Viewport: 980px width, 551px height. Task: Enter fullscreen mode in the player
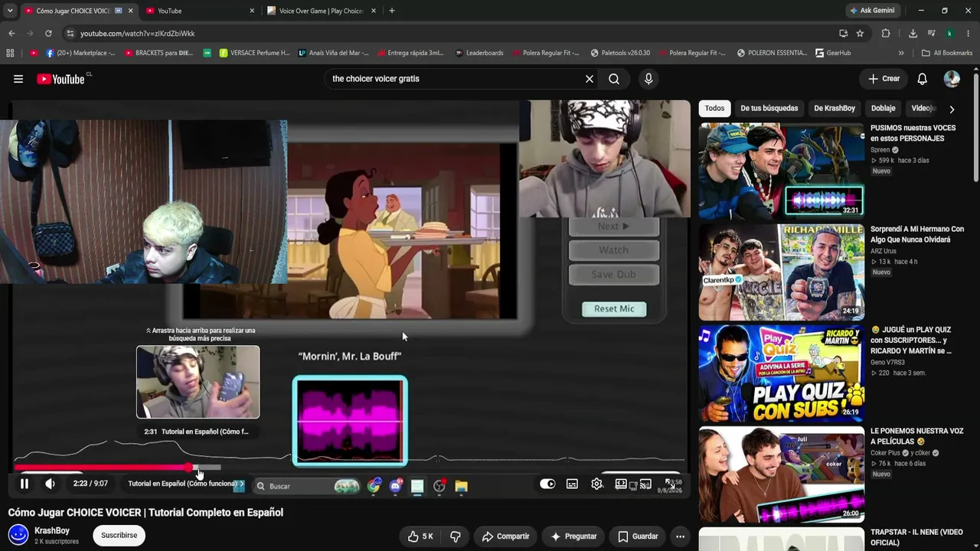tap(670, 484)
